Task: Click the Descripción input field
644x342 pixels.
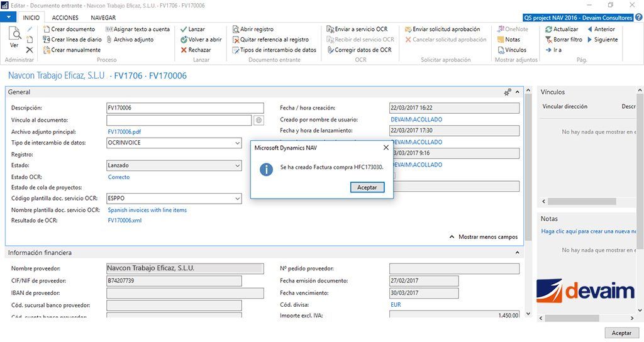Action: (185, 108)
